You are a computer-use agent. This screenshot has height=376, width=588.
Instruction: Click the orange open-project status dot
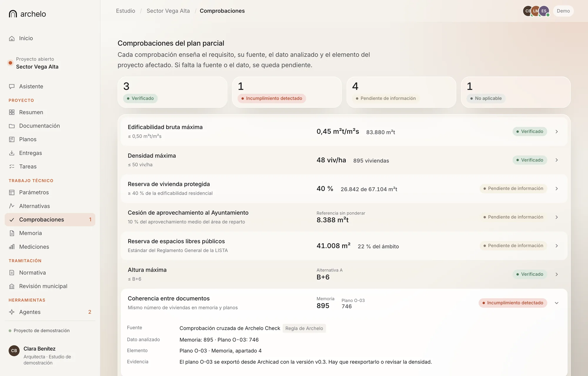[x=11, y=63]
